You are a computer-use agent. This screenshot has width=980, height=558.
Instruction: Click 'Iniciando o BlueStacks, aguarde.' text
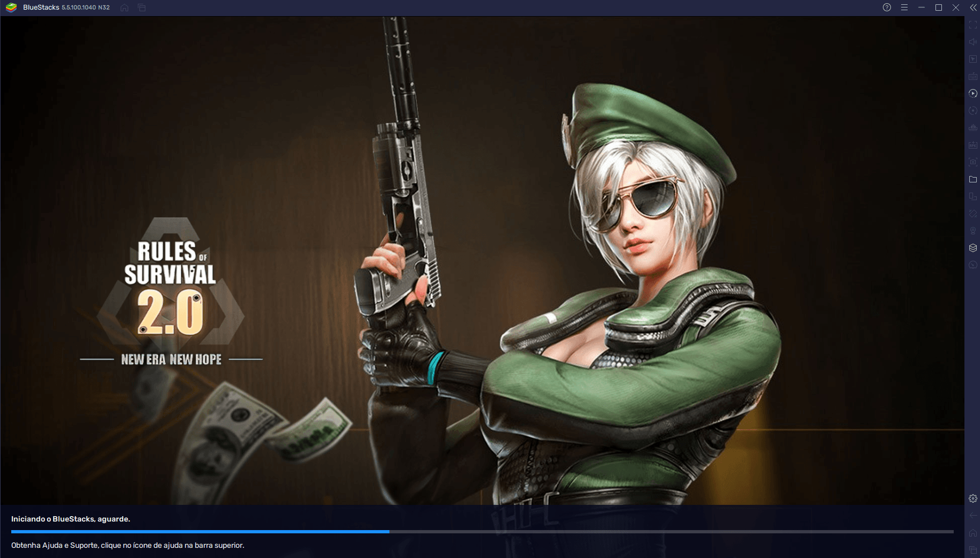[x=71, y=519]
